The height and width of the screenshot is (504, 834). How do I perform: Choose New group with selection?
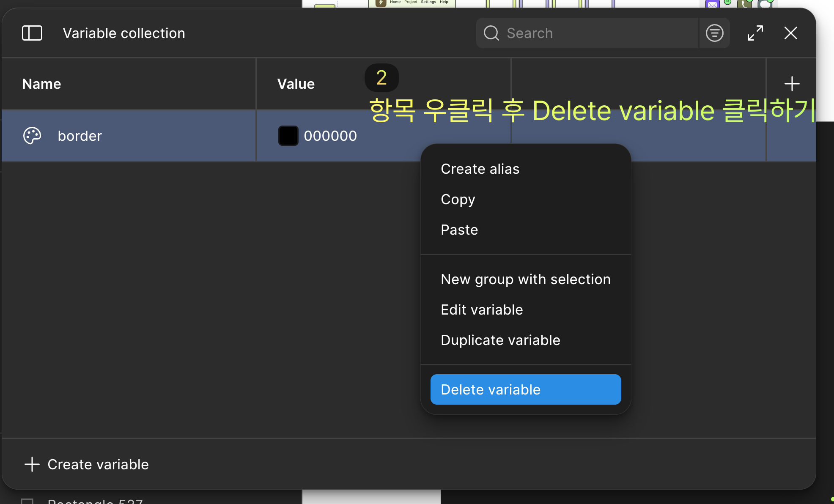(x=525, y=279)
